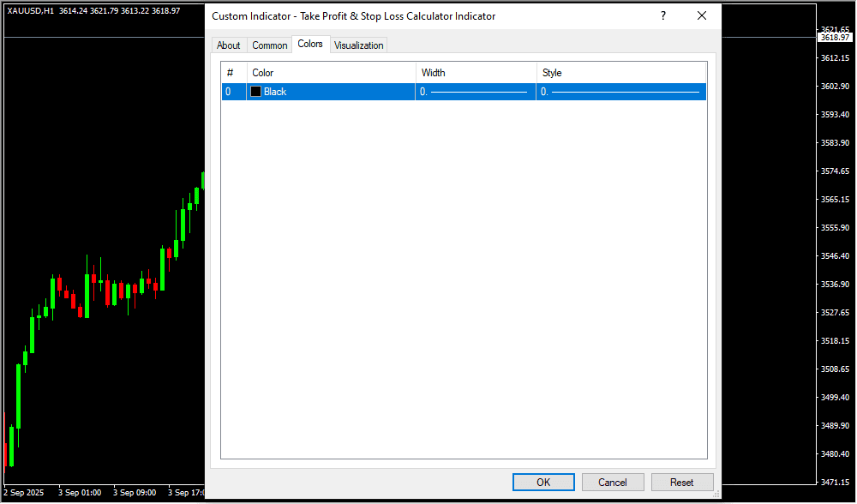The height and width of the screenshot is (504, 857).
Task: Click the Reset button
Action: (682, 482)
